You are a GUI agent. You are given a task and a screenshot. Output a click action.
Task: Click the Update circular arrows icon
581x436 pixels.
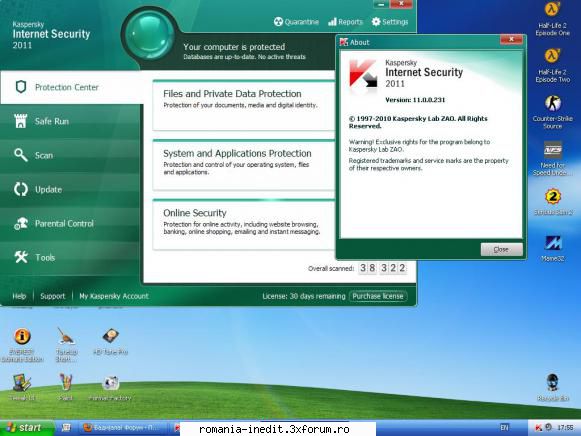(21, 189)
